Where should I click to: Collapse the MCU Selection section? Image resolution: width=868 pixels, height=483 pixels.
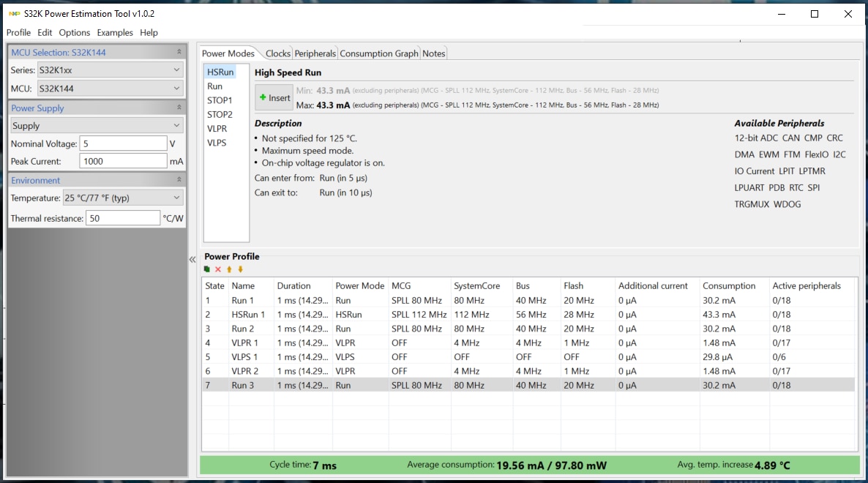pos(179,52)
